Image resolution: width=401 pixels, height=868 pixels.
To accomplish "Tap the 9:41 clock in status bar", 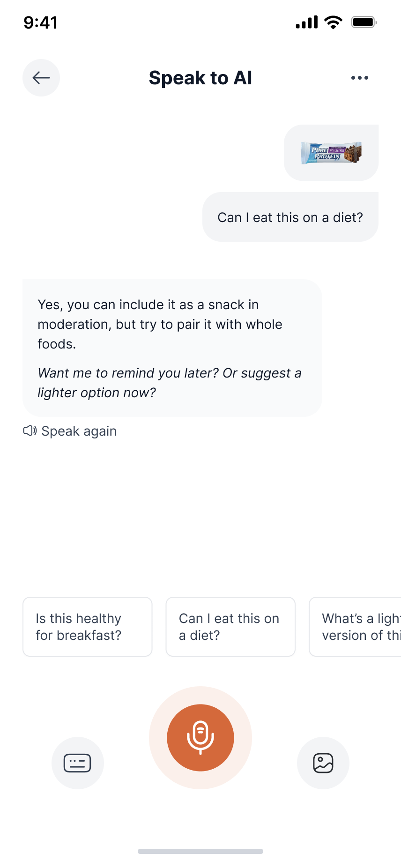I will tap(41, 22).
